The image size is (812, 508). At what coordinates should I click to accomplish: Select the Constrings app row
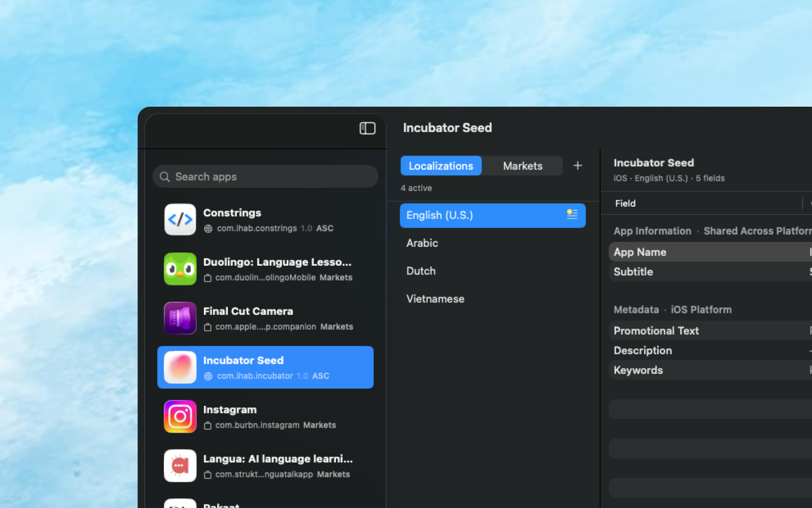pos(265,219)
